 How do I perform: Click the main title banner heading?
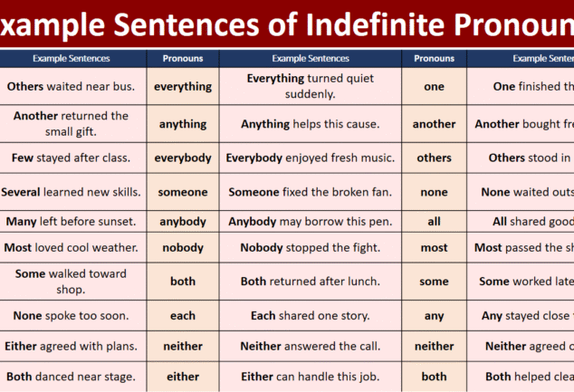pos(287,24)
